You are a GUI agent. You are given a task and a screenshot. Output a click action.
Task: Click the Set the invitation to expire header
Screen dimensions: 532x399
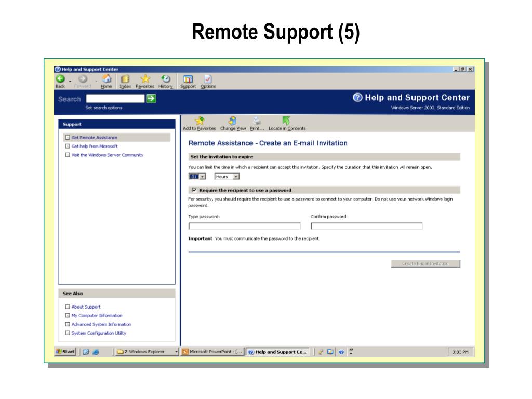(324, 157)
